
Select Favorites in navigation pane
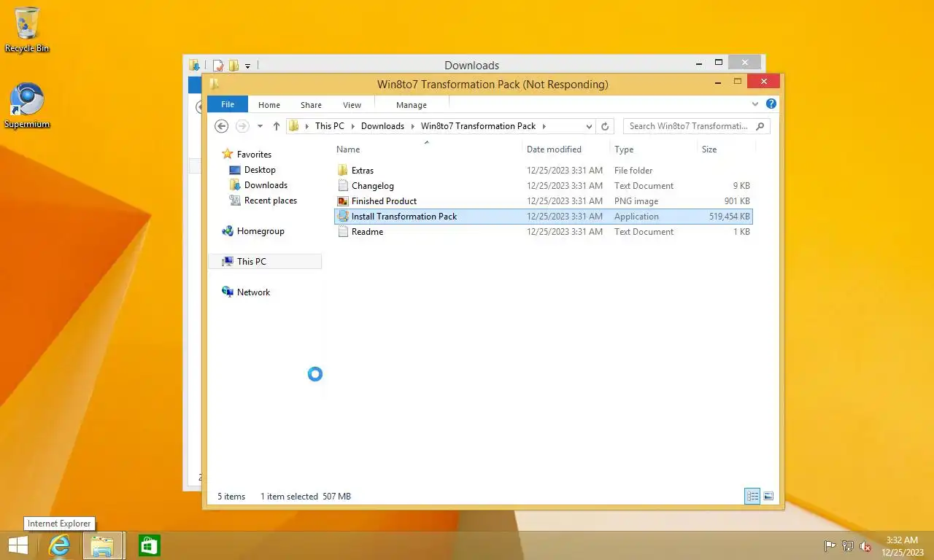254,155
